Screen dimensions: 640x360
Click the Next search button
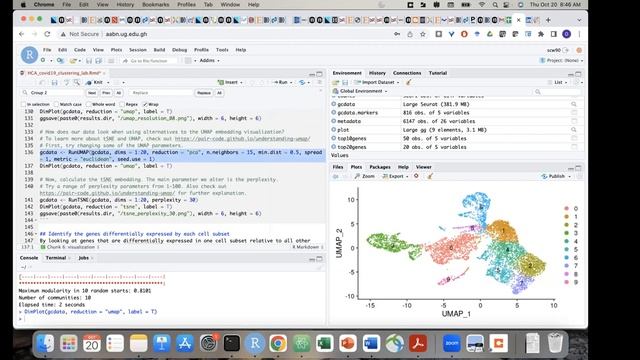(92, 93)
